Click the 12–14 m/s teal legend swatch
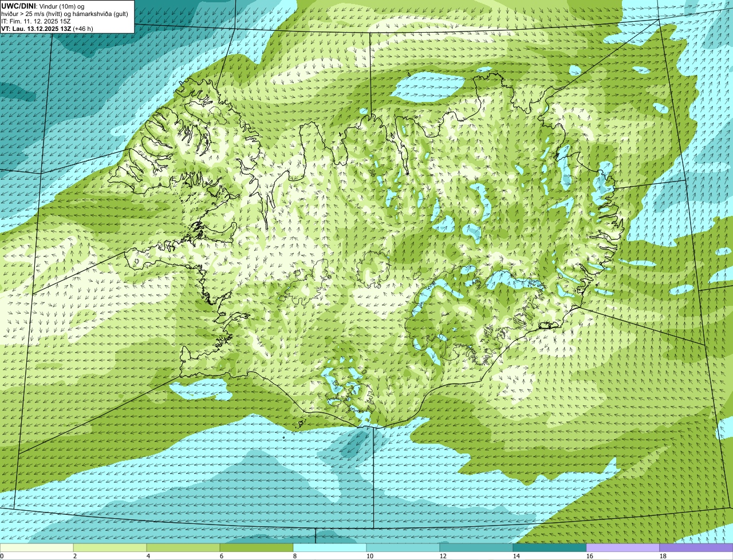Viewport: 733px width, 560px height. (476, 548)
